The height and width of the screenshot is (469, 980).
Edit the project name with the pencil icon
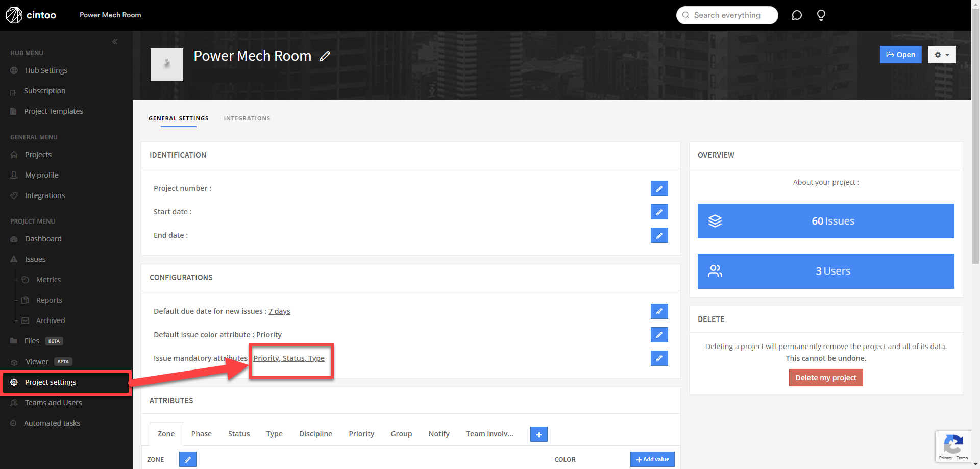point(325,56)
